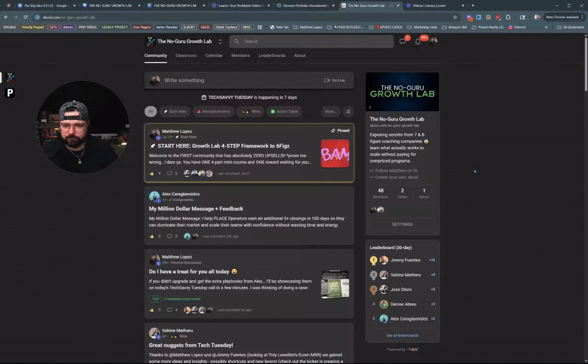Click the No-Guru Growth Lab logo icon
588x364 pixels.
pos(150,41)
